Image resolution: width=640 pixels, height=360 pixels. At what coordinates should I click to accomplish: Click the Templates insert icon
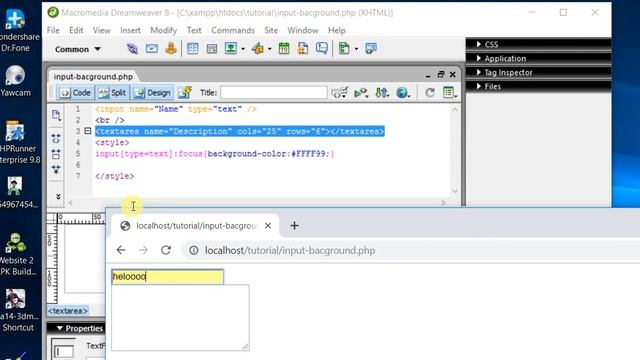344,49
